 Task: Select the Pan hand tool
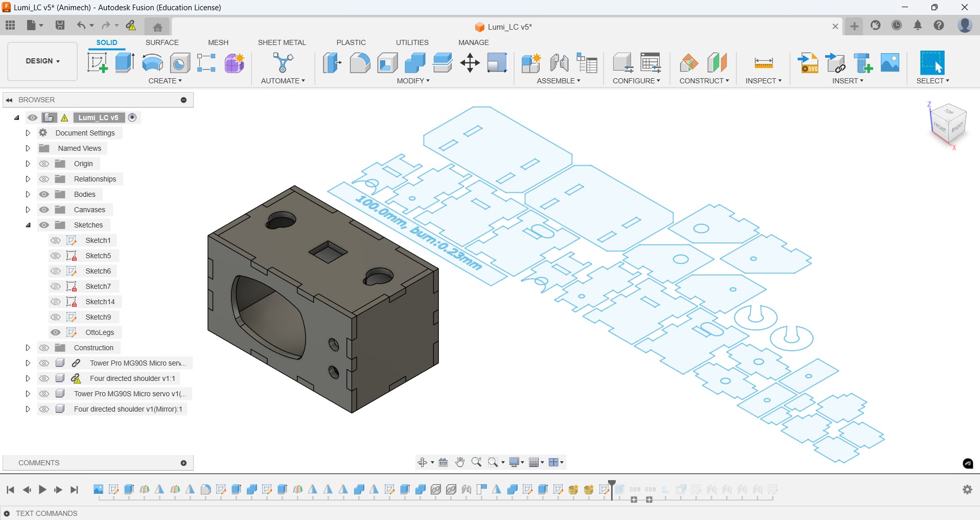pyautogui.click(x=460, y=462)
